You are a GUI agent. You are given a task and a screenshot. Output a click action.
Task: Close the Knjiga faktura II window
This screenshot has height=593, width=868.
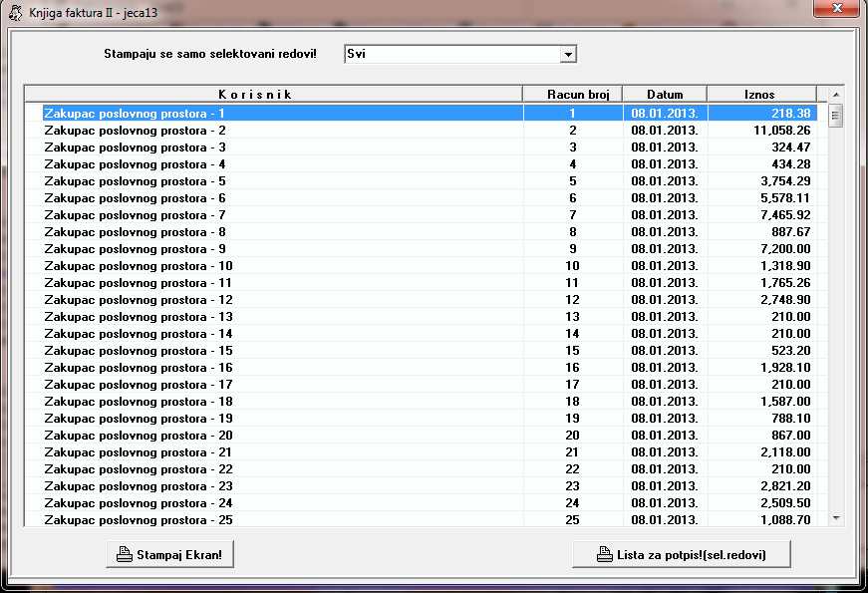[x=837, y=8]
